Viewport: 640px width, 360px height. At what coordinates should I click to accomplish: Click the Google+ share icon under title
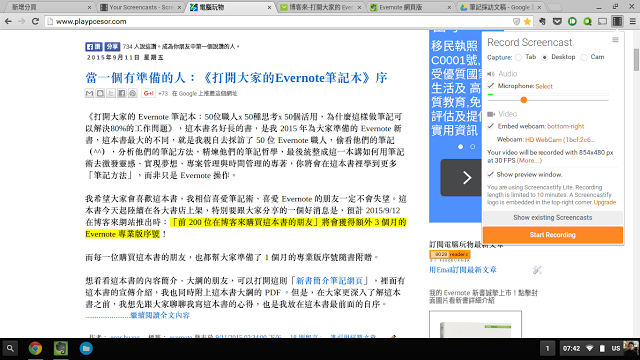[148, 93]
